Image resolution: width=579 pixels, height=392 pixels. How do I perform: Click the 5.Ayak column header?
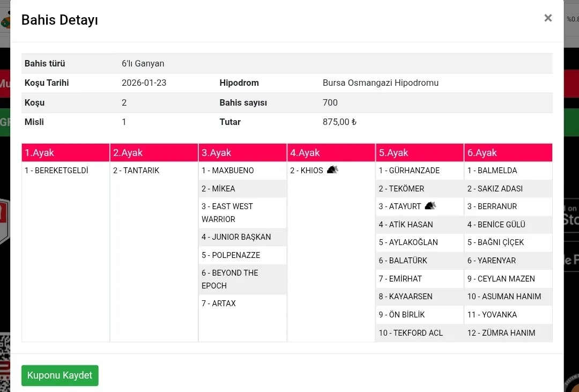click(394, 153)
